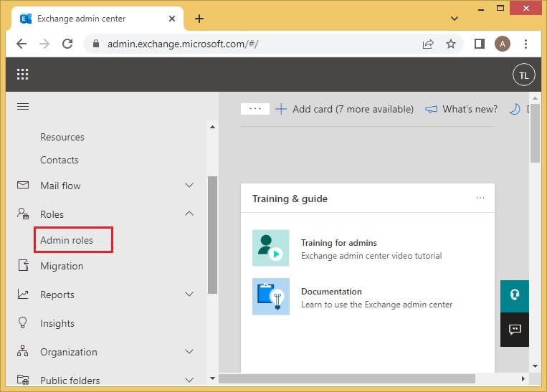Open the Documentation link
This screenshot has width=547, height=392.
pyautogui.click(x=331, y=292)
